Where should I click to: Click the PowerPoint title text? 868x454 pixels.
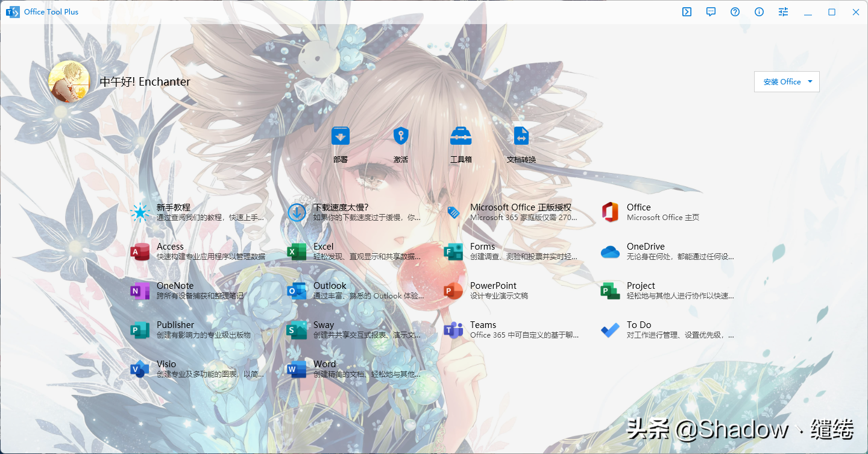(493, 286)
